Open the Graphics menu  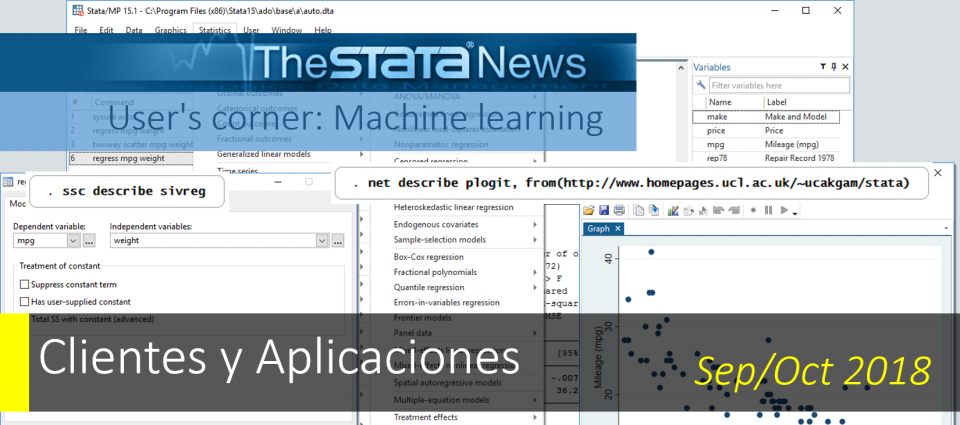[x=171, y=30]
